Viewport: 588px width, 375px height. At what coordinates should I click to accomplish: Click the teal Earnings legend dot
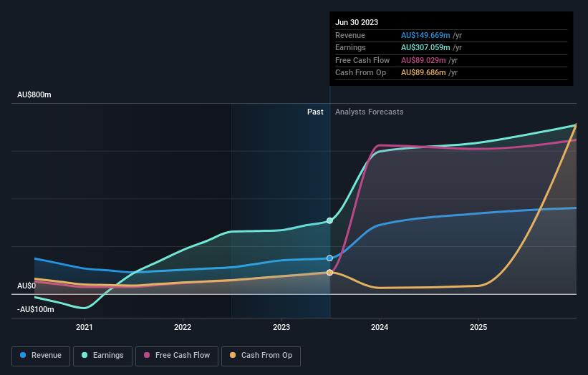point(85,355)
